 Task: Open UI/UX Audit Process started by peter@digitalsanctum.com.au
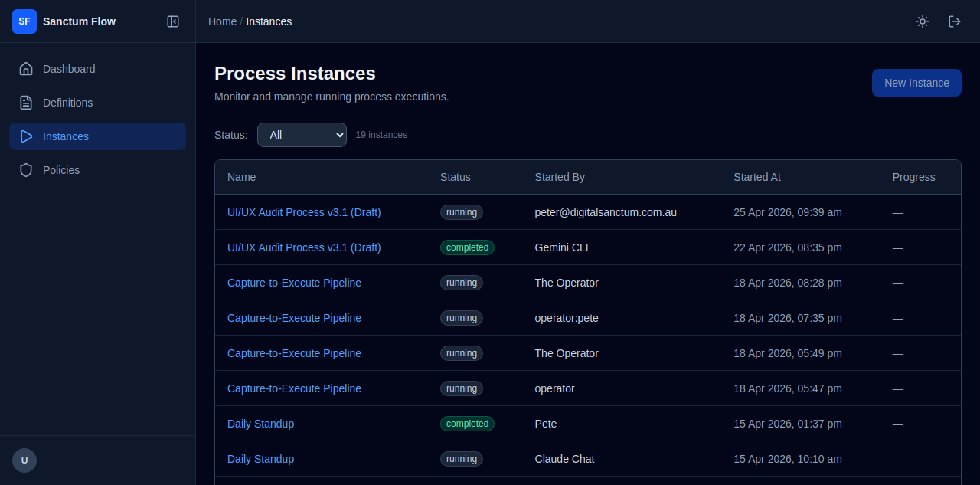coord(304,212)
